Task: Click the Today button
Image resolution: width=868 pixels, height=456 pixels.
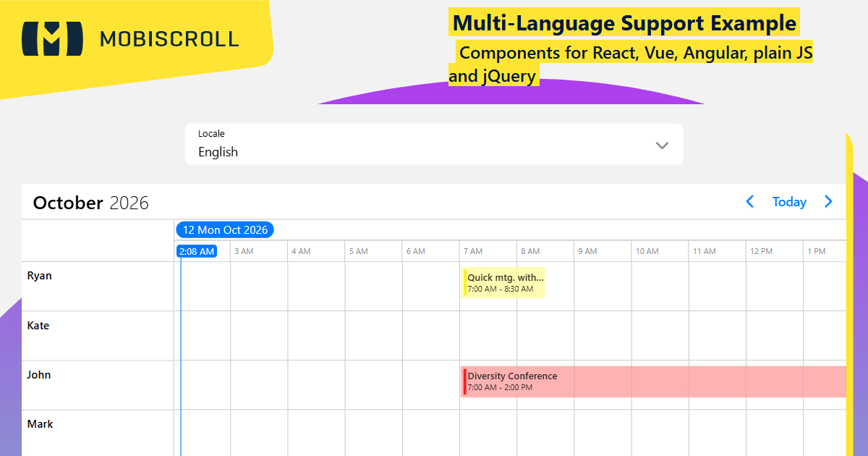Action: (789, 202)
